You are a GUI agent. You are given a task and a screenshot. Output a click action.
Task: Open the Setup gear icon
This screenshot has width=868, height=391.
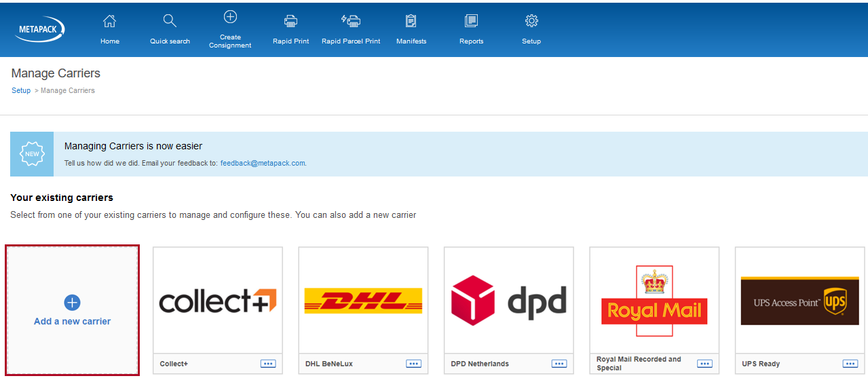coord(531,21)
